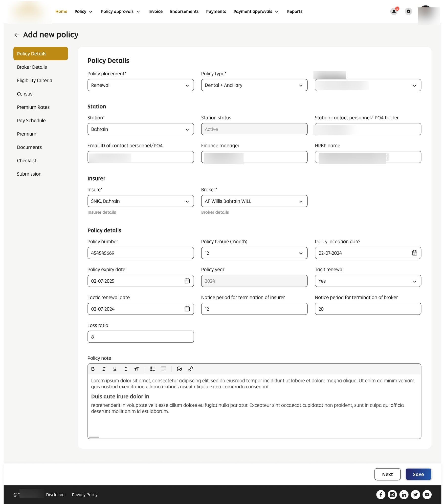Click the Next button
Image resolution: width=445 pixels, height=504 pixels.
click(387, 474)
